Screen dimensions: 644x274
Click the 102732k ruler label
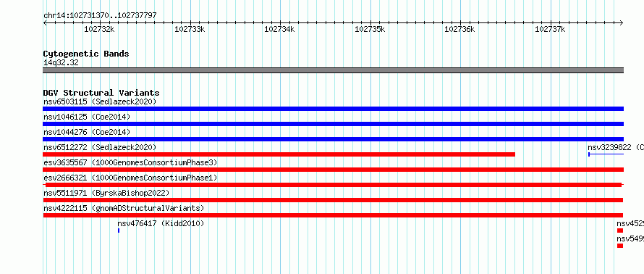(99, 29)
